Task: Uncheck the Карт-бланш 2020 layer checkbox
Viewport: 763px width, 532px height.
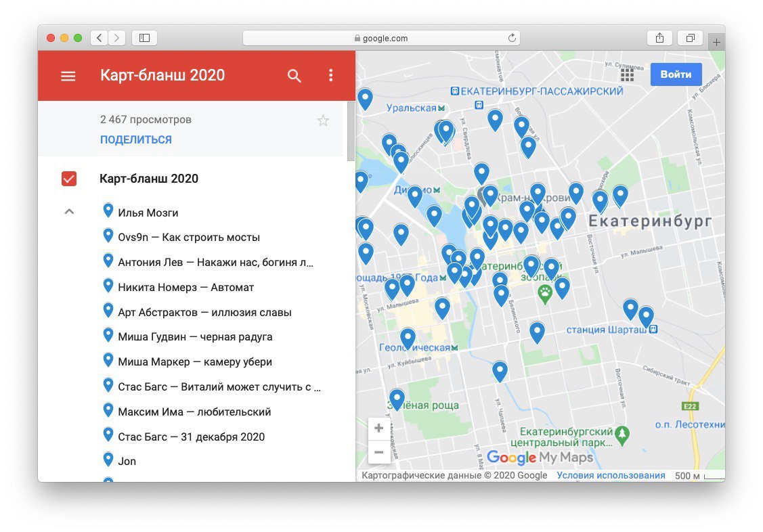Action: click(69, 179)
